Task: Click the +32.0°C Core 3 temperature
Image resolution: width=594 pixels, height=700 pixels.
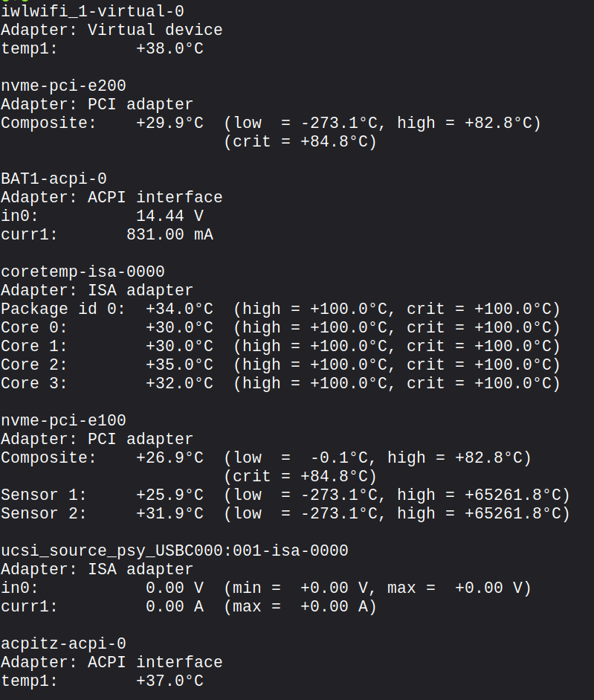Action: point(179,383)
